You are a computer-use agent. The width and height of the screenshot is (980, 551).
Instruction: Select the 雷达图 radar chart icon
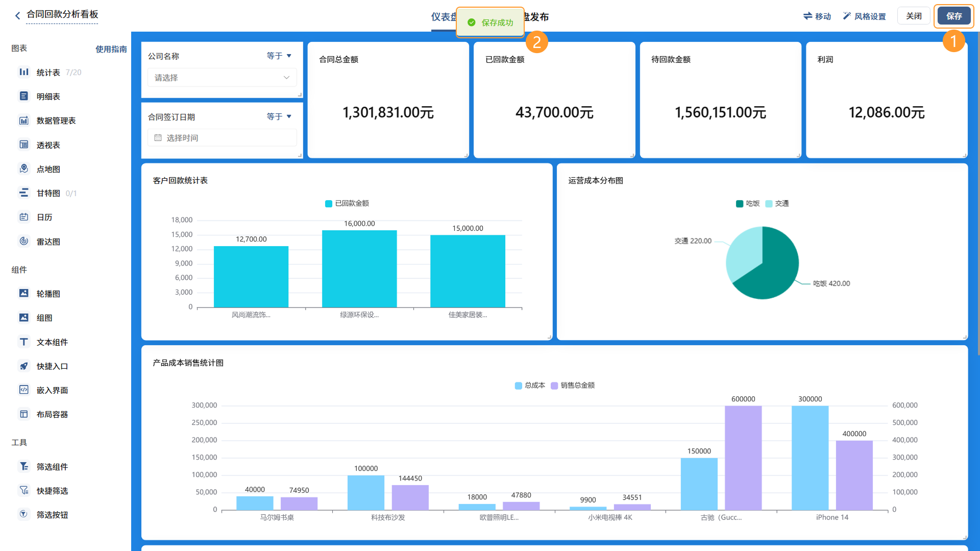point(24,241)
